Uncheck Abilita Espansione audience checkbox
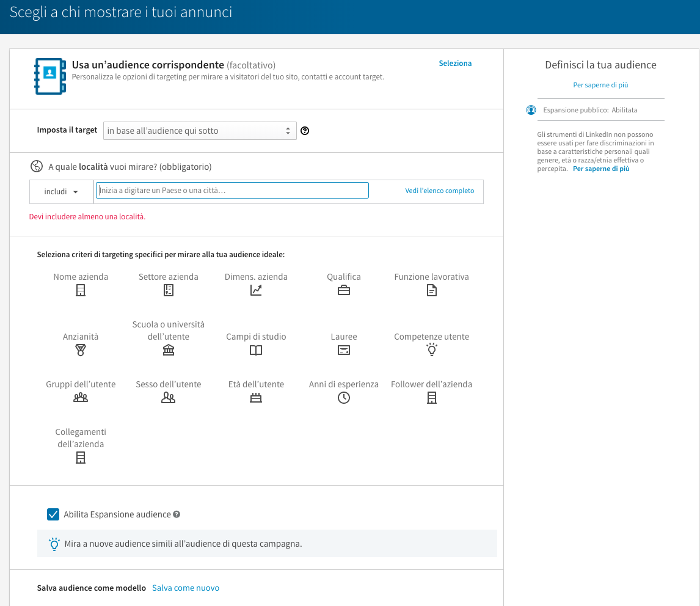The width and height of the screenshot is (700, 606). click(x=53, y=514)
